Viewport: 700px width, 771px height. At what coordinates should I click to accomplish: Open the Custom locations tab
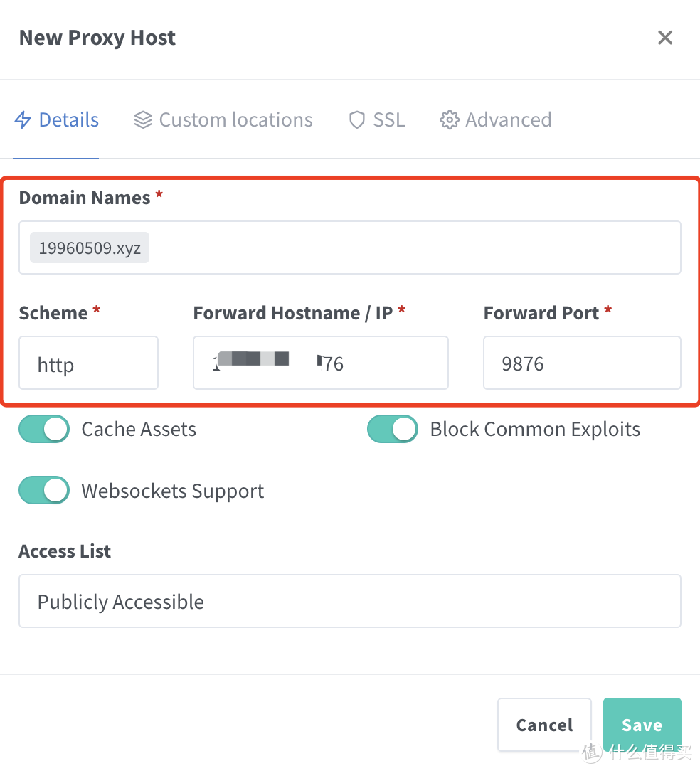[x=223, y=119]
